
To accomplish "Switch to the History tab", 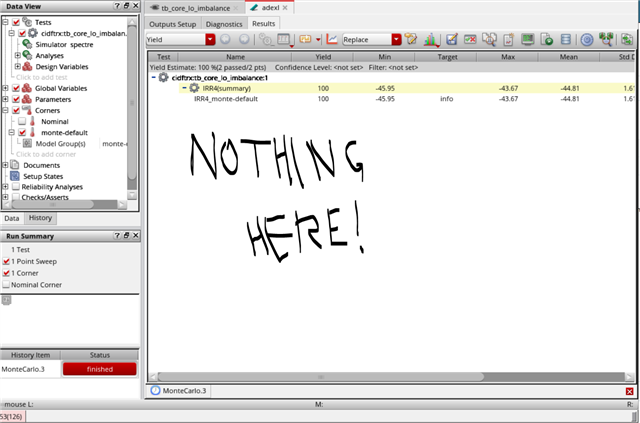I will [40, 218].
